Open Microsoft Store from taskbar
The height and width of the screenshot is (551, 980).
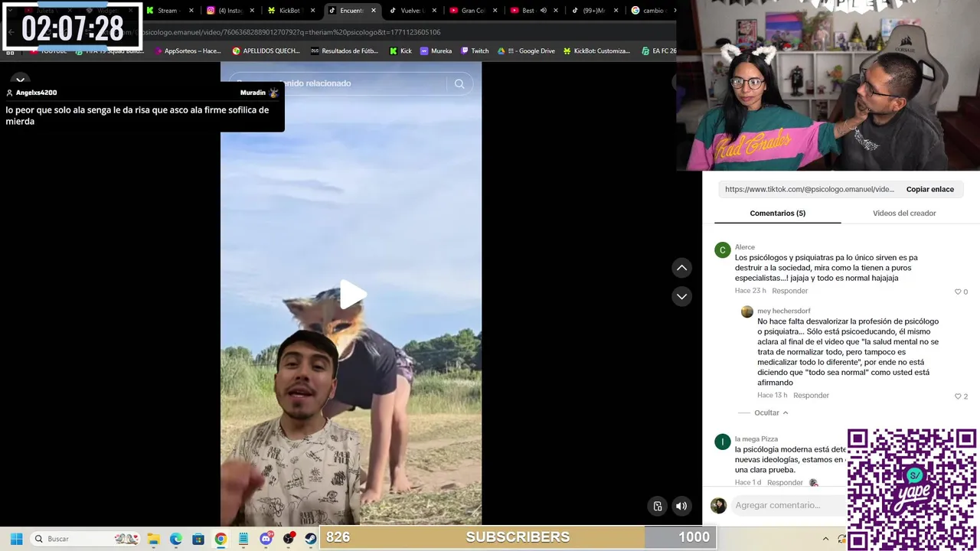pos(198,539)
